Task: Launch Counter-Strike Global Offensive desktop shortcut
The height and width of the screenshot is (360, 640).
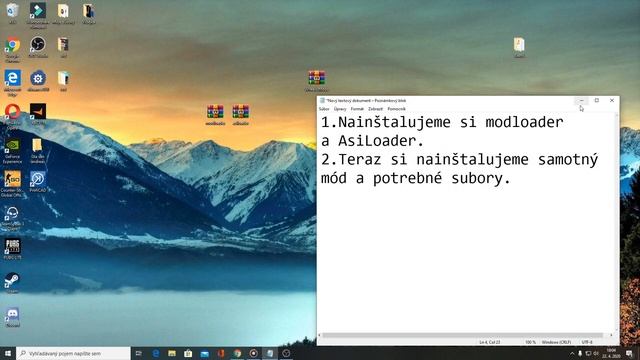Action: [x=13, y=184]
